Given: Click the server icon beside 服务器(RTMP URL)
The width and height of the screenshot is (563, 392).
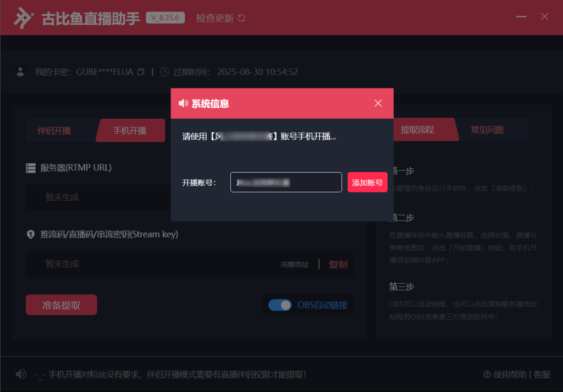Looking at the screenshot, I should [x=31, y=168].
